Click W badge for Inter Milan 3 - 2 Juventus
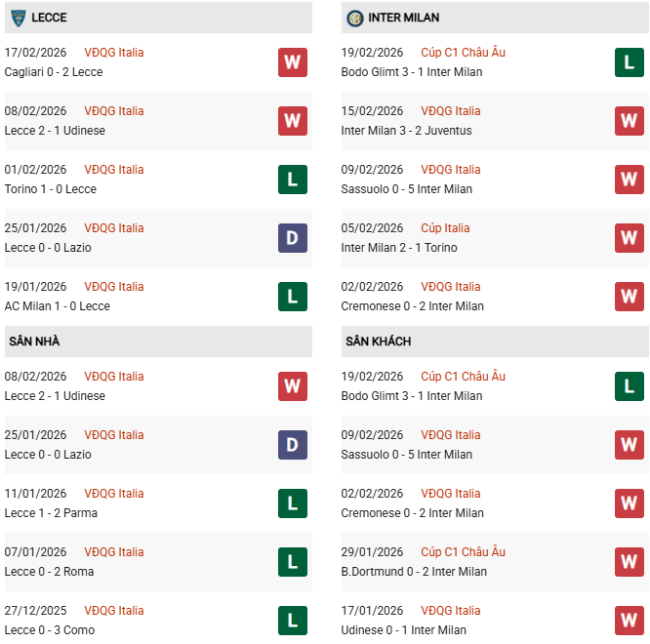Viewport: 650px width, 644px height. (x=630, y=121)
